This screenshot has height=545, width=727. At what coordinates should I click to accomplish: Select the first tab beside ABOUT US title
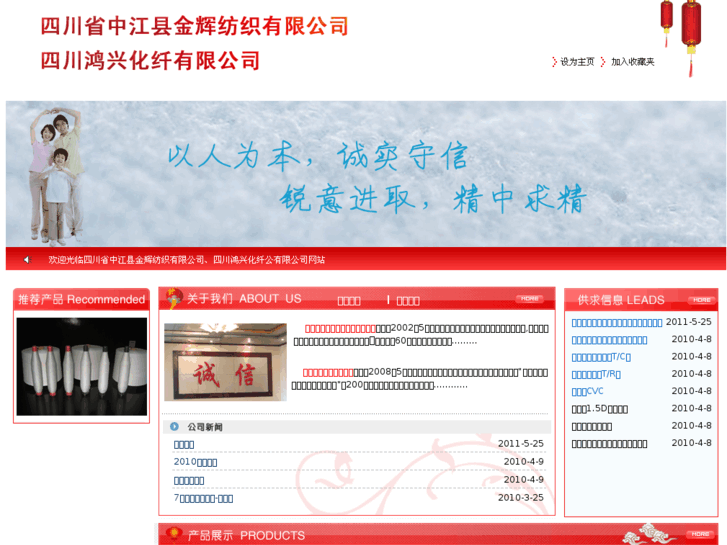349,301
